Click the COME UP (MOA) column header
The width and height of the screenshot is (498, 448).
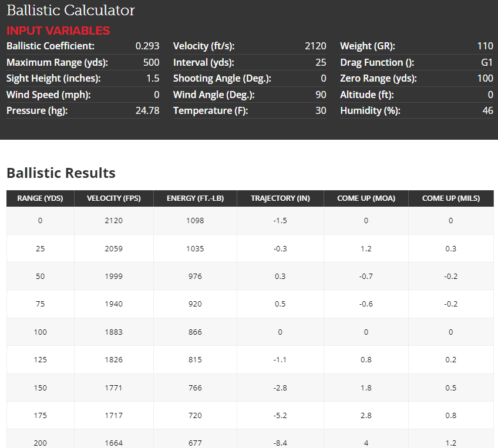pyautogui.click(x=366, y=198)
